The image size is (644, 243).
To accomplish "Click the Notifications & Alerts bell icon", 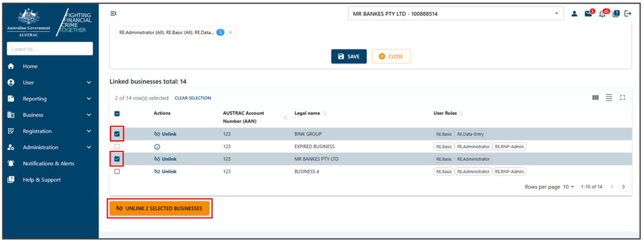I will [11, 163].
